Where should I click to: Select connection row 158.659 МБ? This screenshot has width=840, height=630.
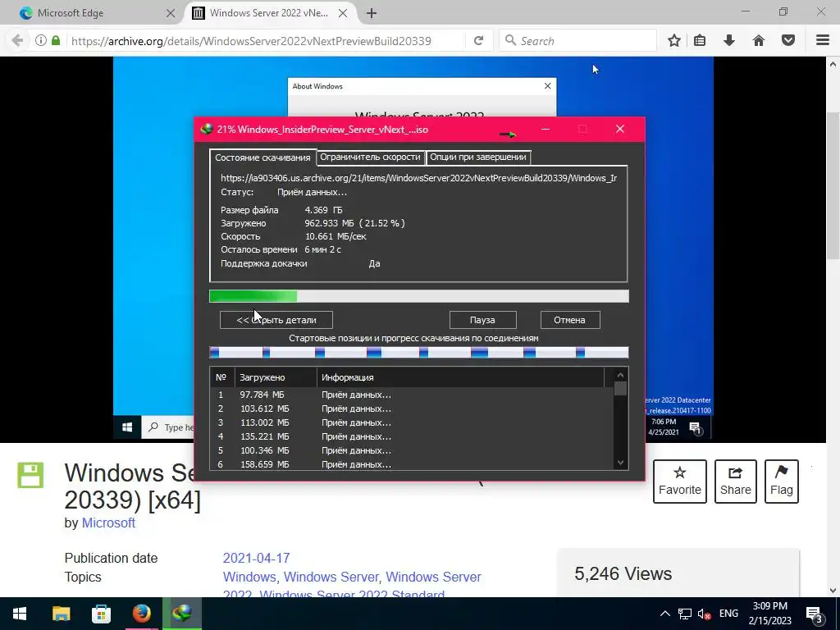coord(412,464)
